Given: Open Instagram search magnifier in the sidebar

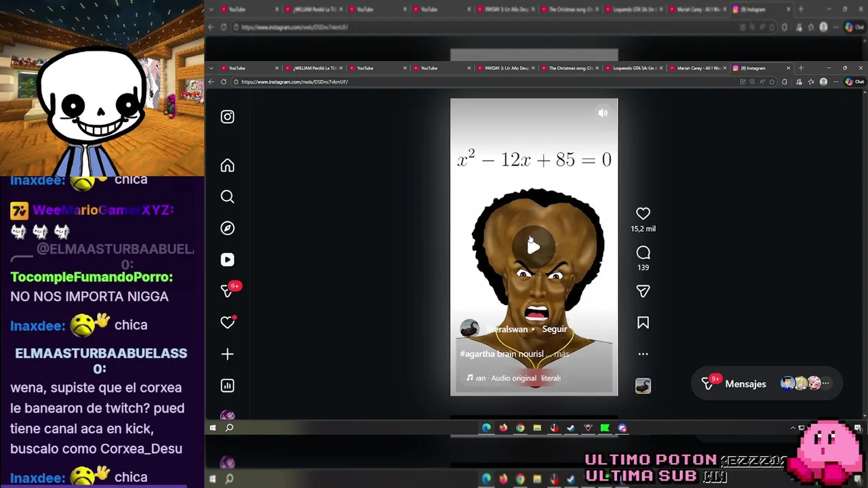Looking at the screenshot, I should click(x=227, y=197).
